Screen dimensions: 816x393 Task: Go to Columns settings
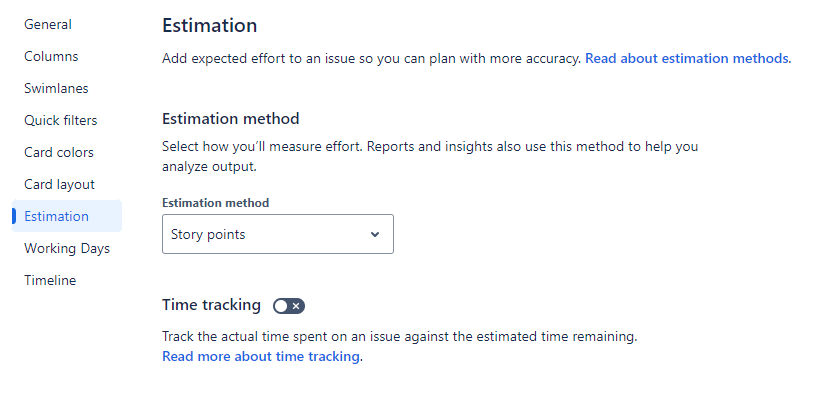[51, 56]
